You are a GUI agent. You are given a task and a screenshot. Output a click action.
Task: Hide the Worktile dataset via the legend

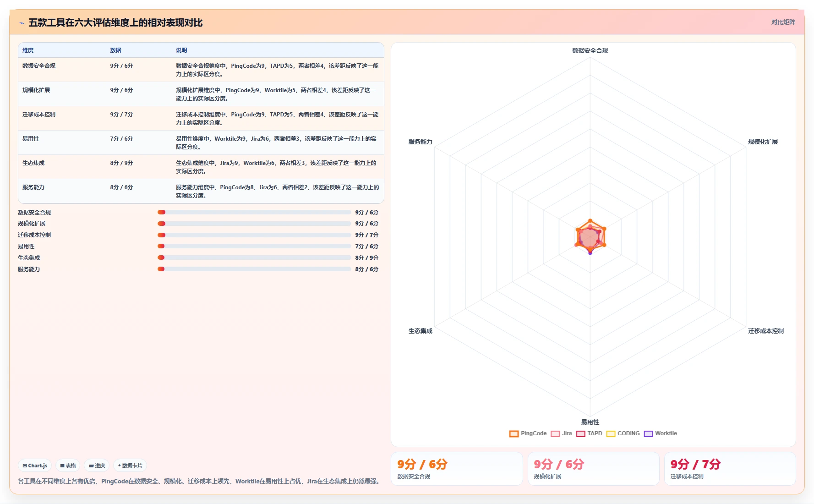click(x=661, y=433)
